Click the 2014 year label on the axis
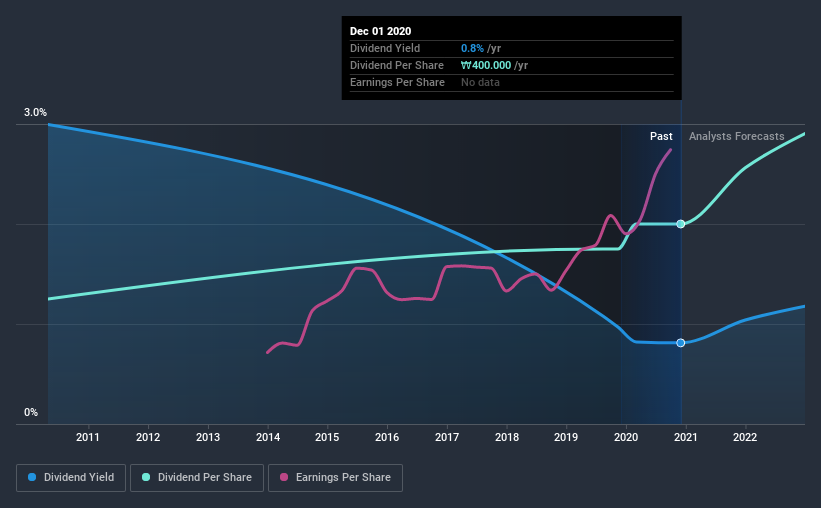Viewport: 821px width, 508px height. click(x=268, y=437)
